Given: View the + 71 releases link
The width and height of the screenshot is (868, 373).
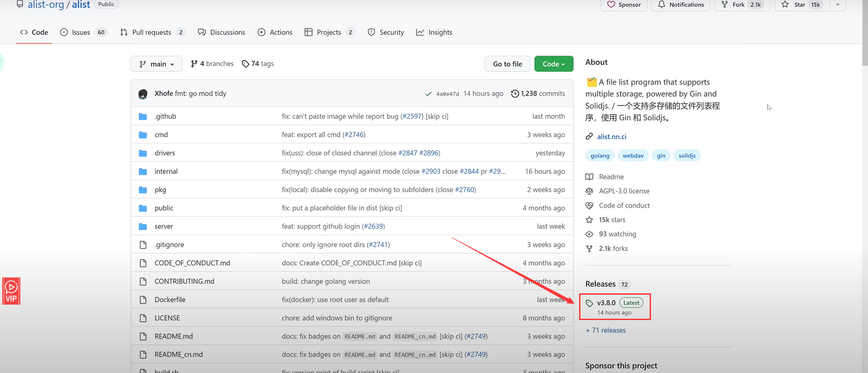Looking at the screenshot, I should coord(606,330).
